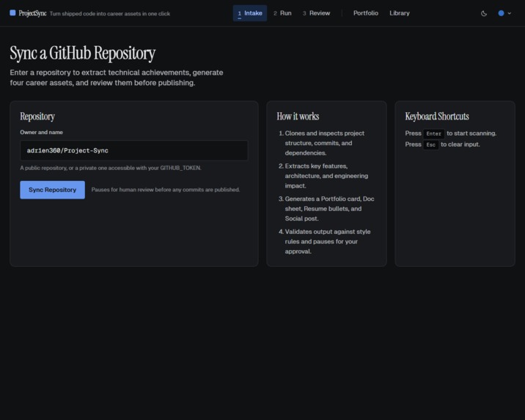Open the Library page
Screen dimensions: 525x420
(400, 13)
